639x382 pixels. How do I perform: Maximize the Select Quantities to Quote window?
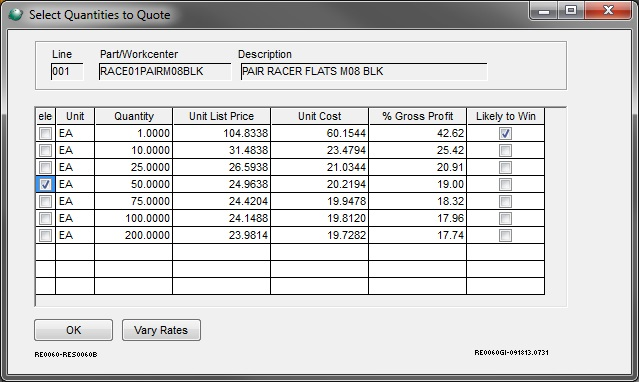[571, 11]
